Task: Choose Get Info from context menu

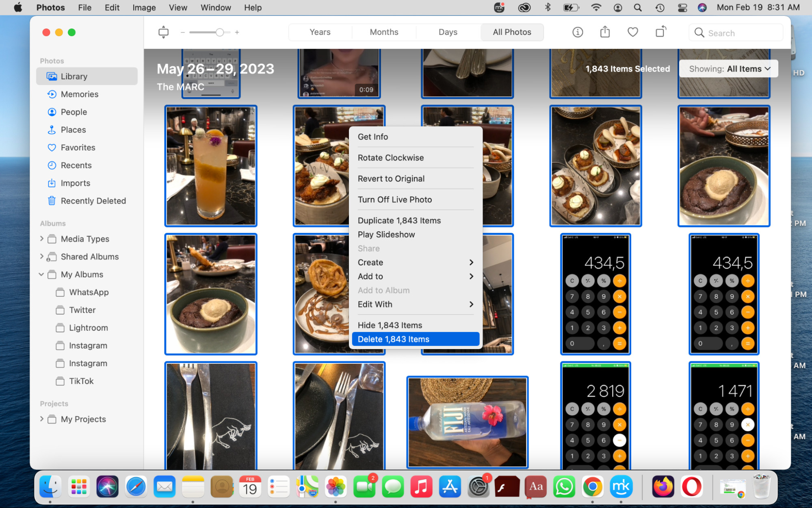Action: click(416, 137)
